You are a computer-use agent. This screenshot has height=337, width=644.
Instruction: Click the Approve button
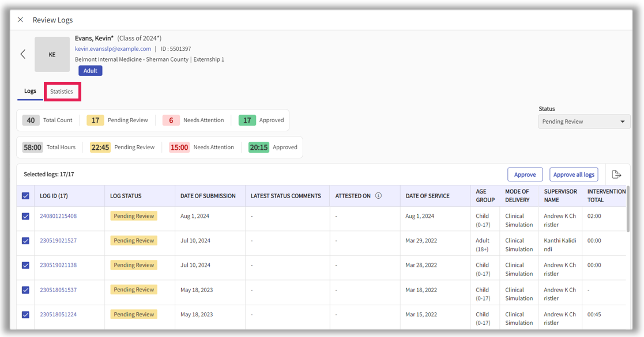tap(525, 175)
